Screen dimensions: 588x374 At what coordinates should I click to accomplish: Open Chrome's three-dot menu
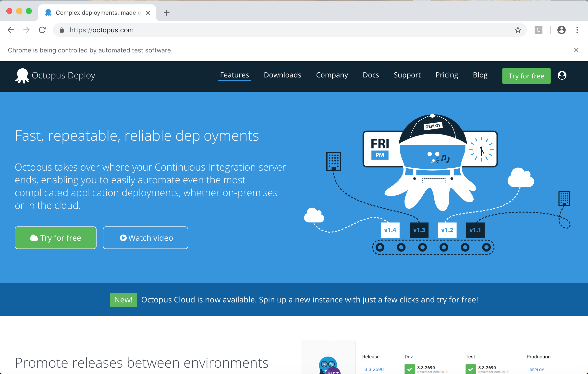(577, 30)
